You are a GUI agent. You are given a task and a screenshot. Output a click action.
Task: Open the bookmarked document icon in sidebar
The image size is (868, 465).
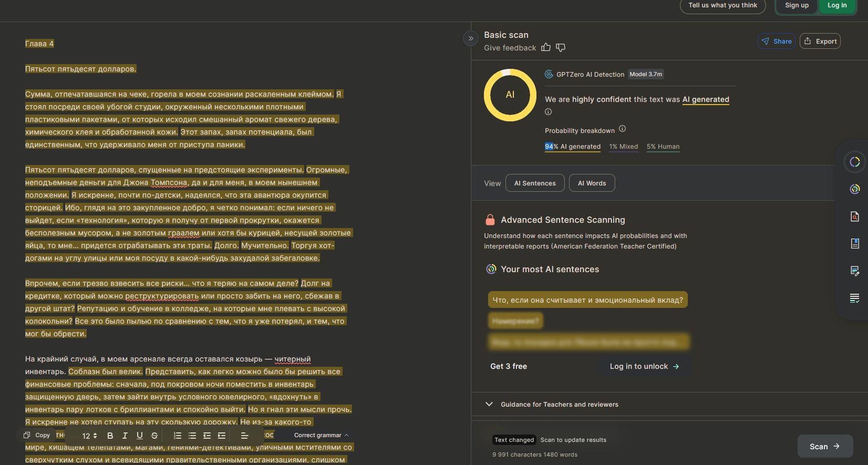click(x=854, y=243)
